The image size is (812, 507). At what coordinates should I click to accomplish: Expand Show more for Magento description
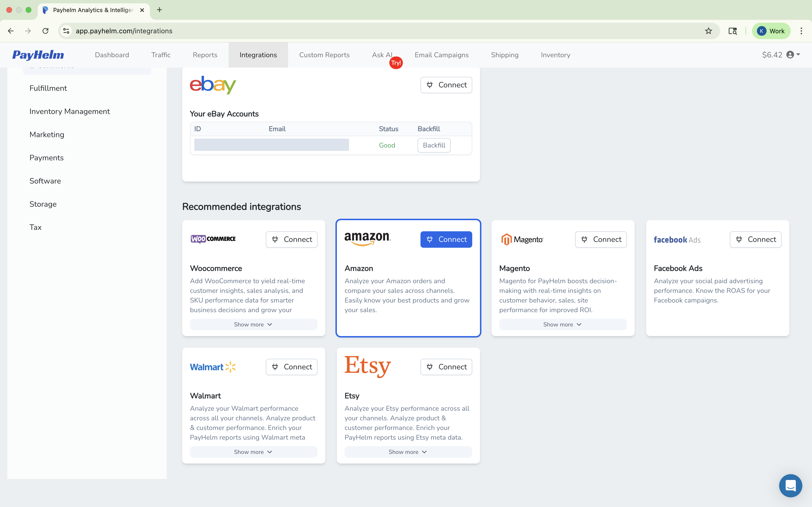[x=562, y=324]
